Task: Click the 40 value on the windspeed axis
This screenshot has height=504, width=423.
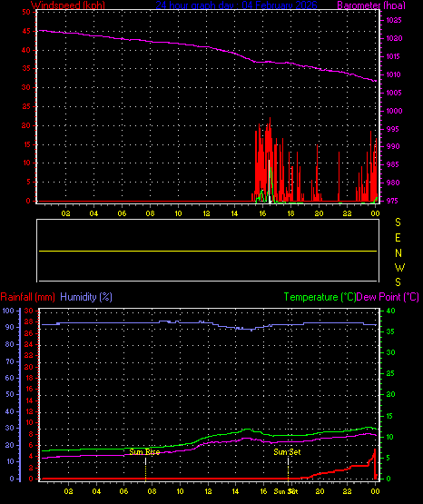Action: click(x=26, y=50)
